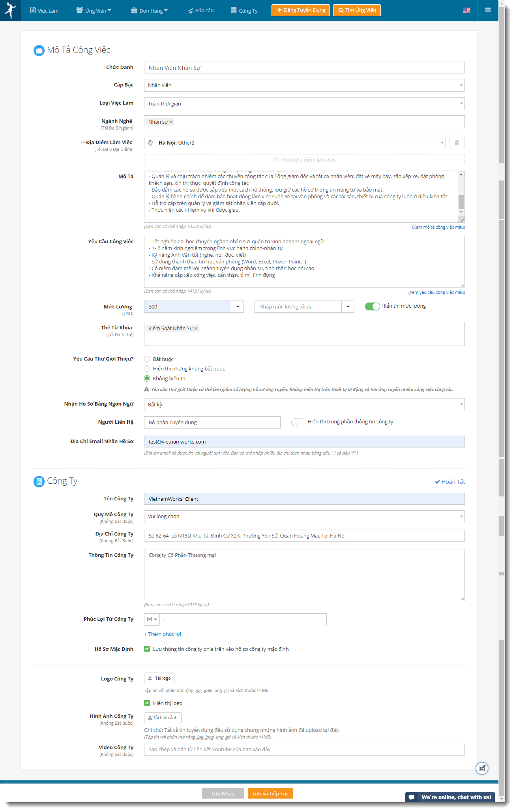Click Yêu Cầu Công Việc textarea
Image resolution: width=515 pixels, height=812 pixels.
pos(304,262)
